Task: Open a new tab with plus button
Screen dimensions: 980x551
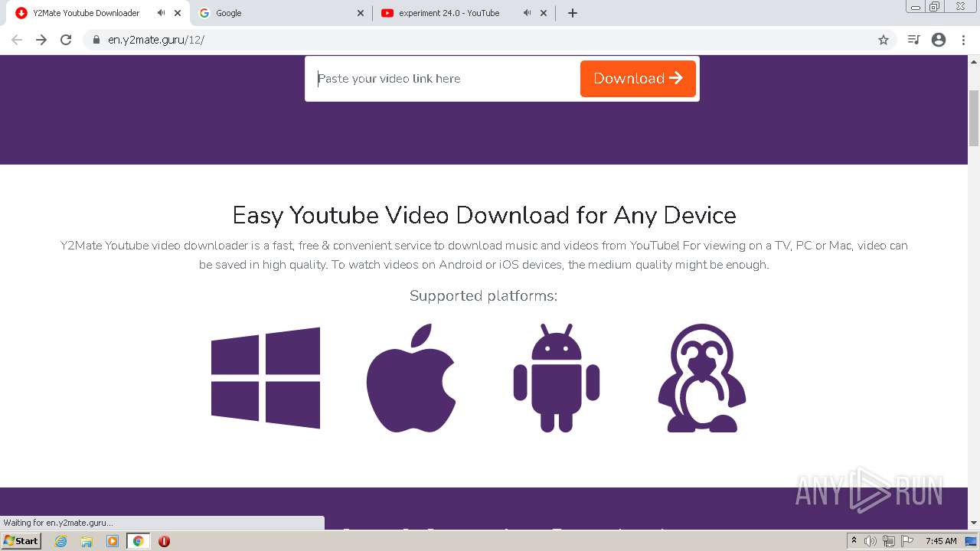Action: [x=573, y=13]
